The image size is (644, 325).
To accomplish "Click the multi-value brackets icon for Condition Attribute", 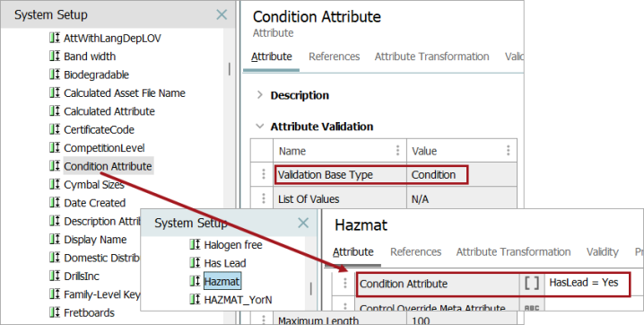I will 532,284.
